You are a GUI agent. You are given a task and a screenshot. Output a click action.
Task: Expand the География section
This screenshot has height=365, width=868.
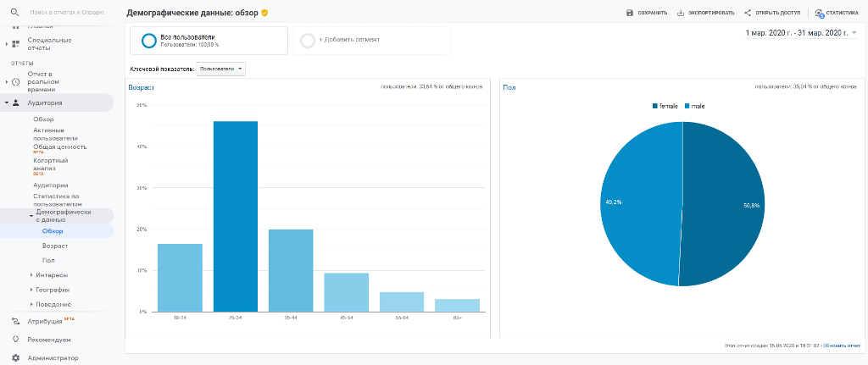pos(31,290)
